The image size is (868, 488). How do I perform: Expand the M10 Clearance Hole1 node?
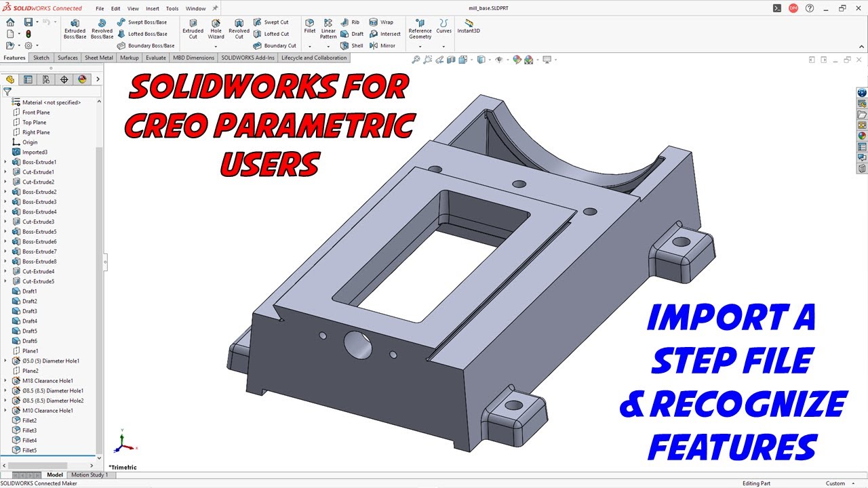(5, 411)
